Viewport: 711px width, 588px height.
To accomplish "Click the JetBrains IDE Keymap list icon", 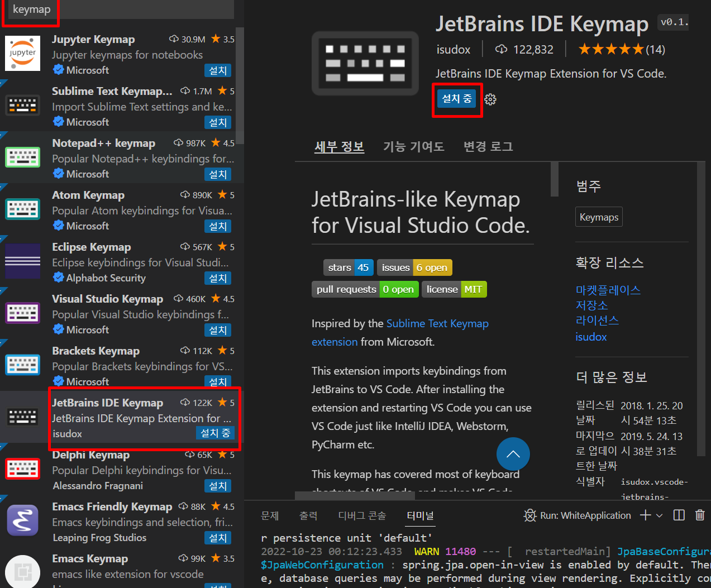I will (23, 417).
